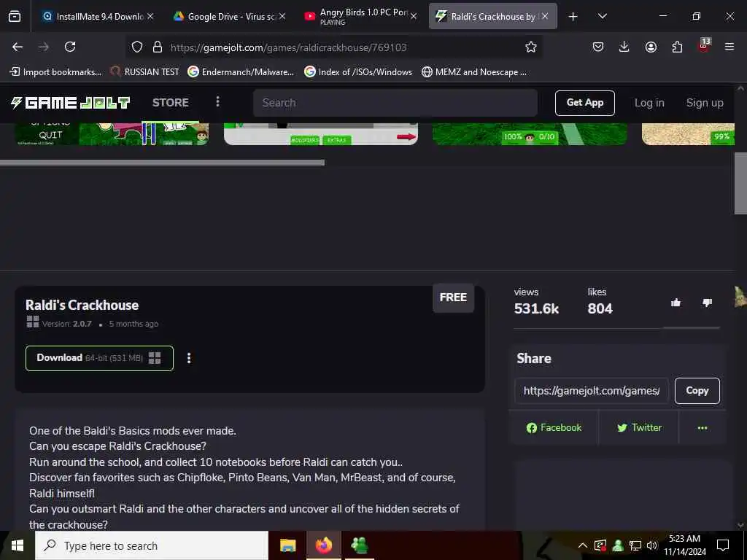Image resolution: width=747 pixels, height=560 pixels.
Task: Open the notification center icon
Action: (723, 545)
